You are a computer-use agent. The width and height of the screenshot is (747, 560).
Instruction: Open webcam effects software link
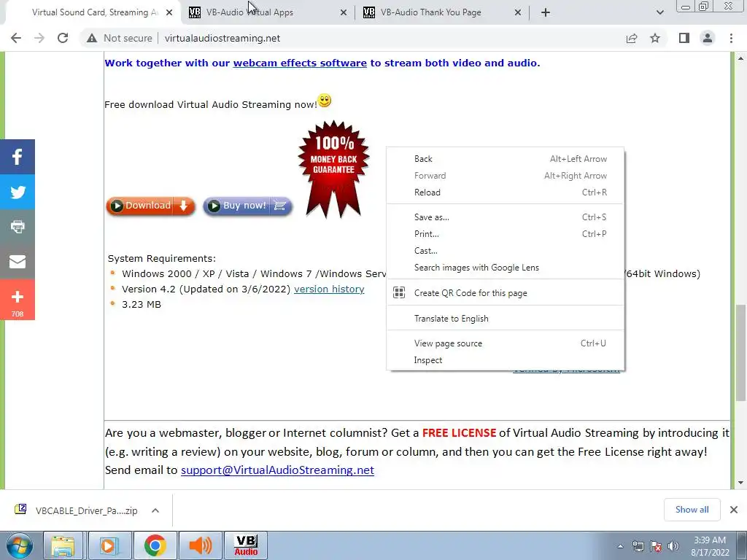(x=300, y=63)
